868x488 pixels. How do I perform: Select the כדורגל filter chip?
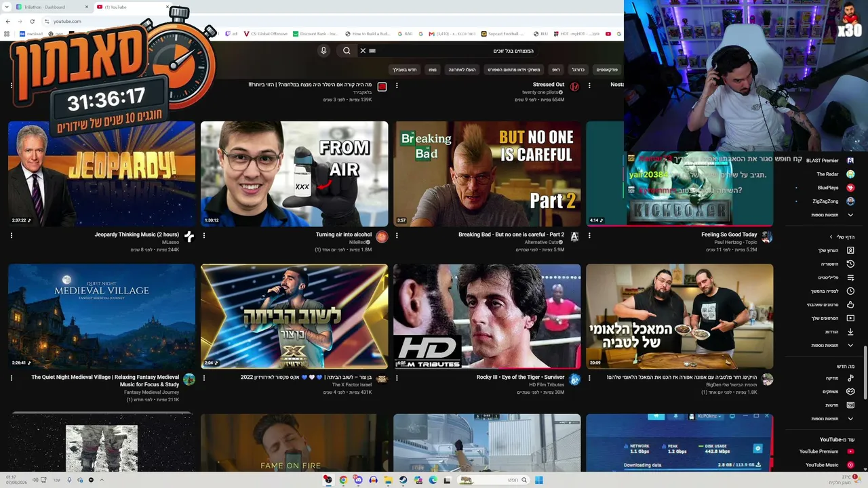(578, 70)
